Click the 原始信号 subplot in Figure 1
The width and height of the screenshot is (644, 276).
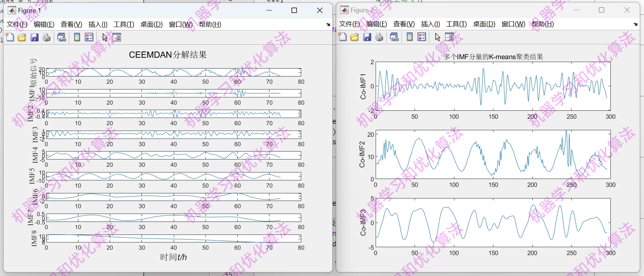pos(174,72)
